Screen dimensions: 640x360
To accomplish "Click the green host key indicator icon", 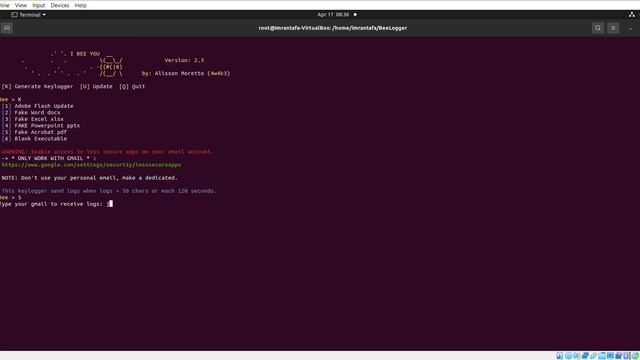I will click(636, 356).
